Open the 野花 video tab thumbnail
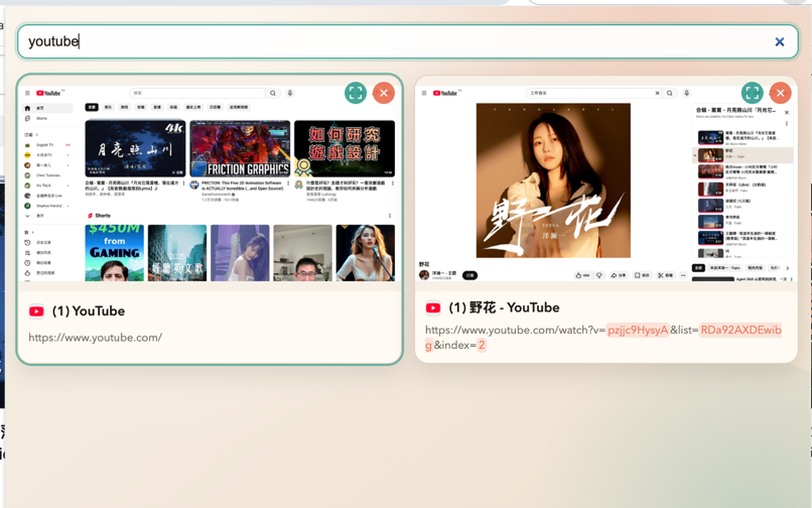This screenshot has width=812, height=508. 606,183
